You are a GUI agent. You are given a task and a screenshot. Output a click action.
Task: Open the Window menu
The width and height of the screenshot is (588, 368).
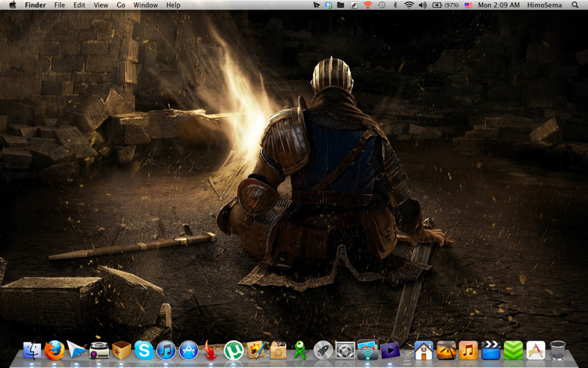pos(146,5)
